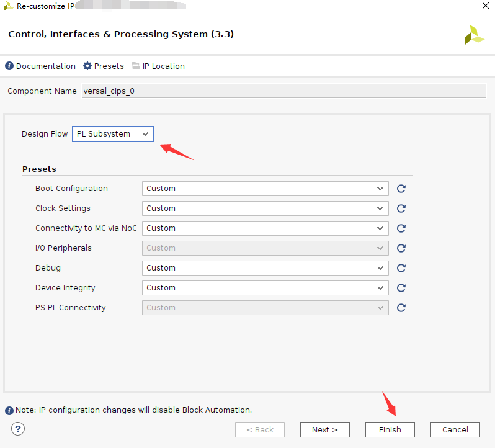Cancel the Re-customize IP dialog
495x448 pixels.
455,429
